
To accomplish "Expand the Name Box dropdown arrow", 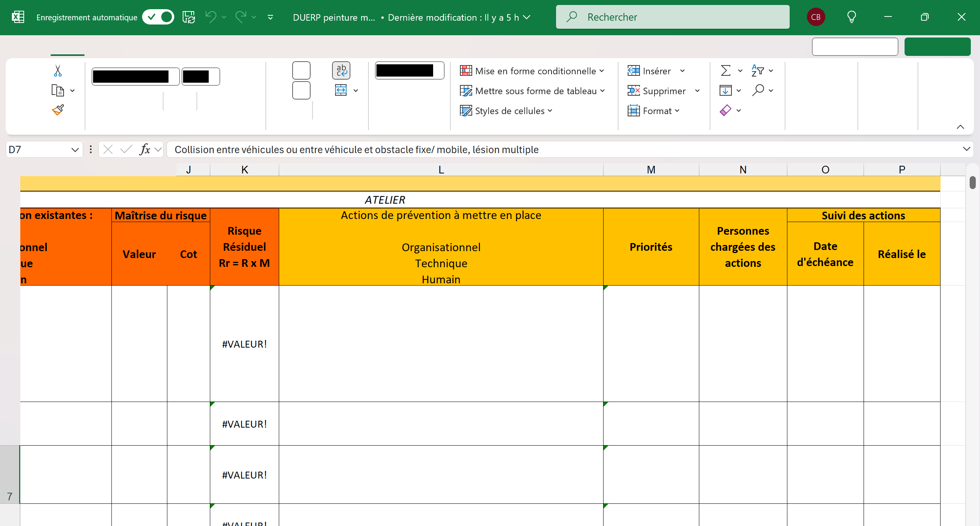I will [x=75, y=150].
